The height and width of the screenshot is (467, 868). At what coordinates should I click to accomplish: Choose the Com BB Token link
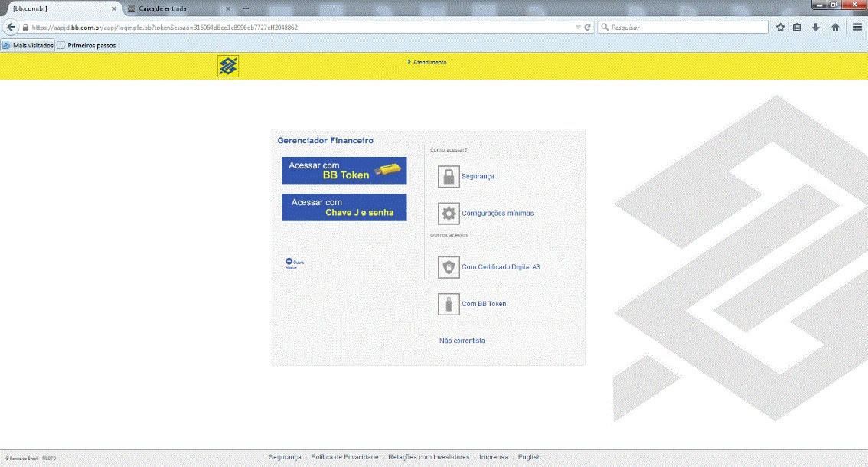coord(484,304)
